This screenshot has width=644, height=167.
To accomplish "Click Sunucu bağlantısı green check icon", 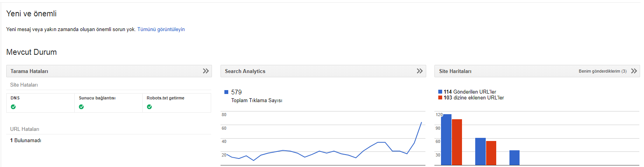I will coord(81,107).
